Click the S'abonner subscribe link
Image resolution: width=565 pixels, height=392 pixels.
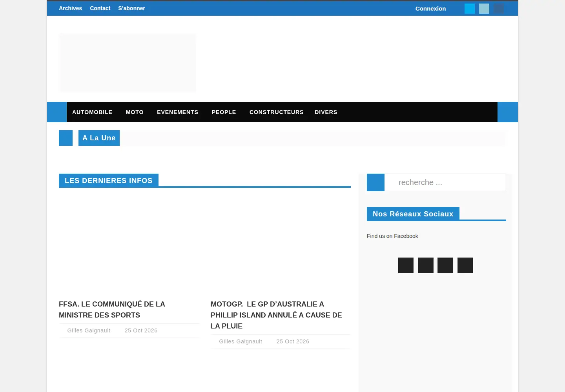(131, 8)
